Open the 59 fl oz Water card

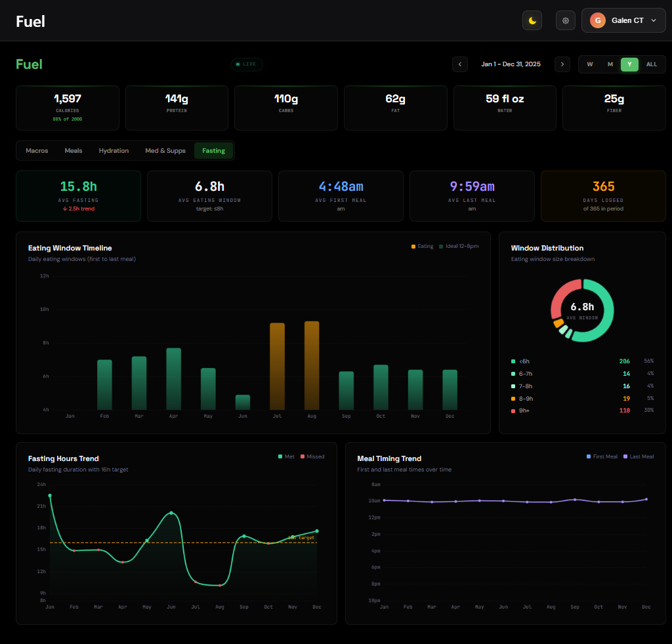505,108
